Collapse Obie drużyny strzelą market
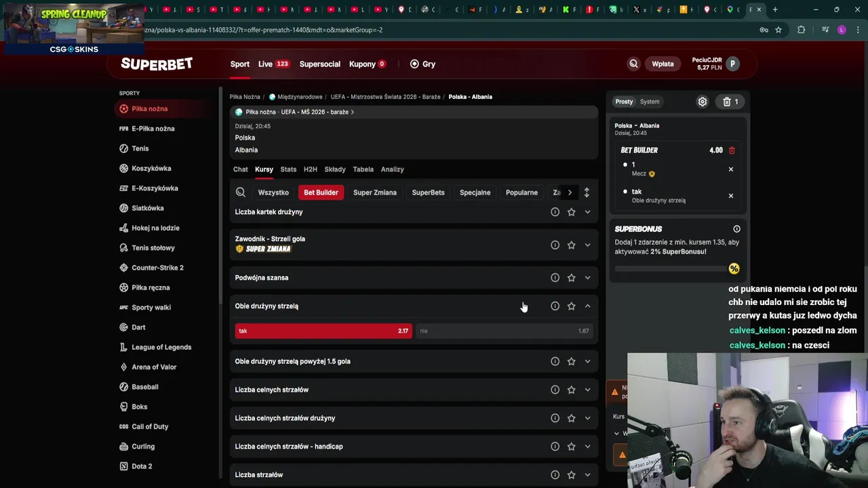The image size is (868, 488). pyautogui.click(x=587, y=306)
